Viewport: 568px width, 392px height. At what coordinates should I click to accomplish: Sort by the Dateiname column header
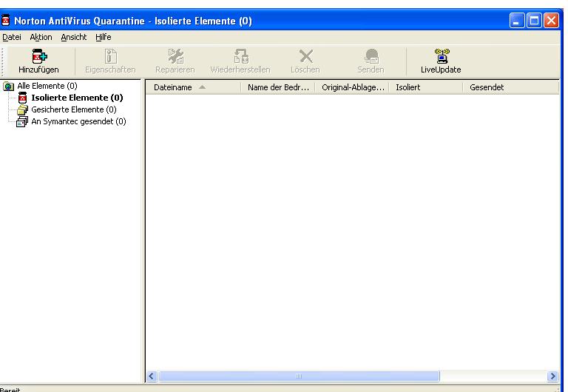(x=194, y=87)
